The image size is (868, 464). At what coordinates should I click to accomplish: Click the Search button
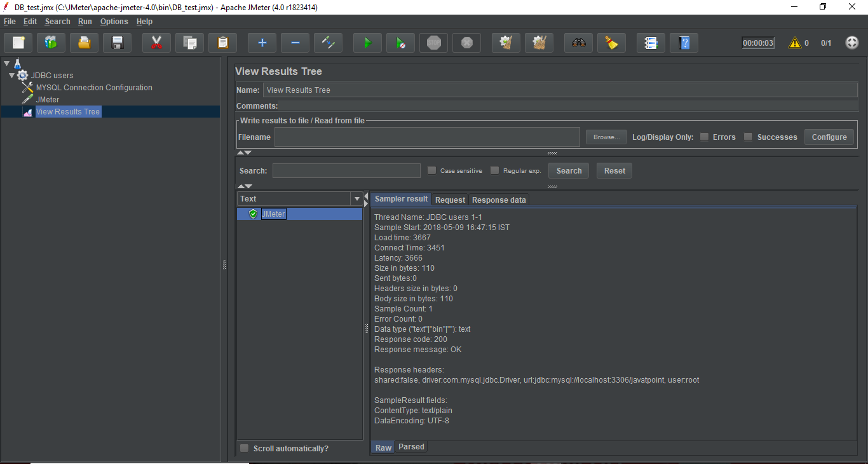[569, 170]
